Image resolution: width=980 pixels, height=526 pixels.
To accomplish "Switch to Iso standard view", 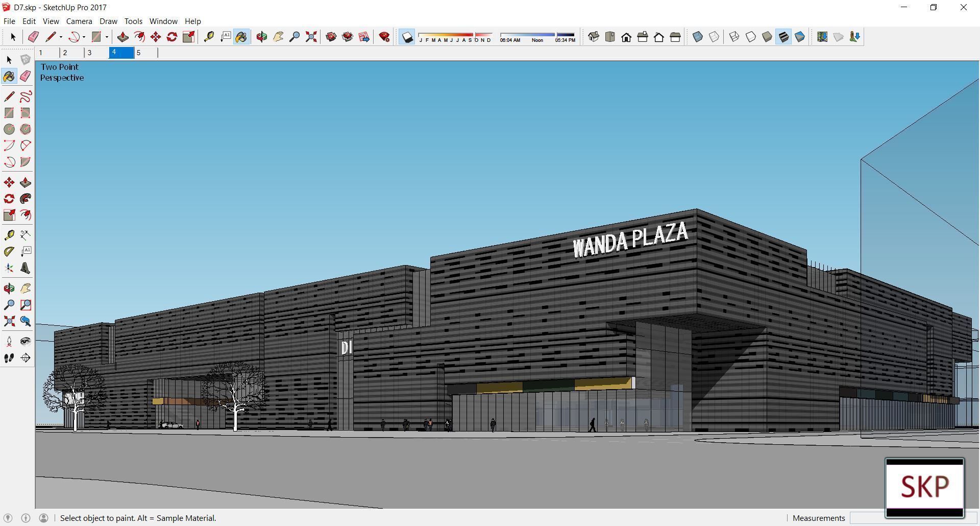I will [x=594, y=37].
